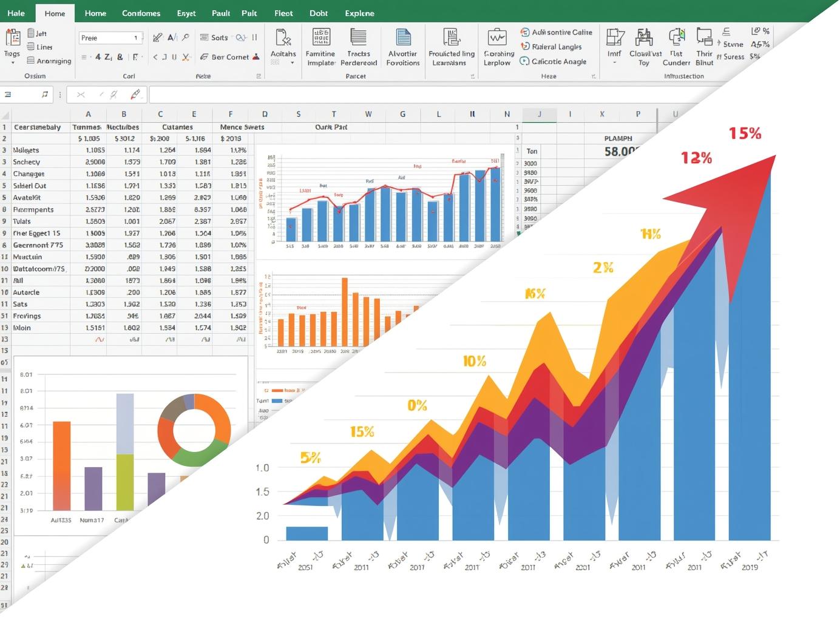Click the Thrir Blnut icon
Screen dimensions: 840x631
[x=704, y=38]
